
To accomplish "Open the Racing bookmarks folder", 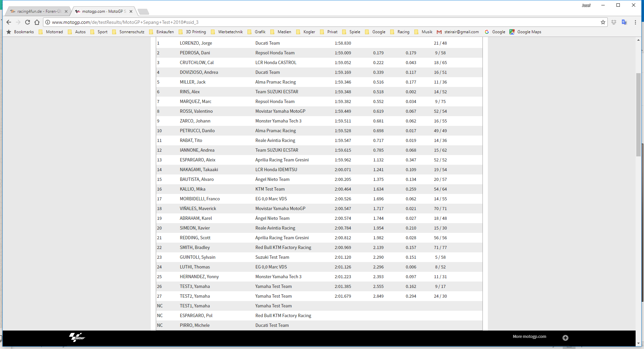I will click(400, 32).
